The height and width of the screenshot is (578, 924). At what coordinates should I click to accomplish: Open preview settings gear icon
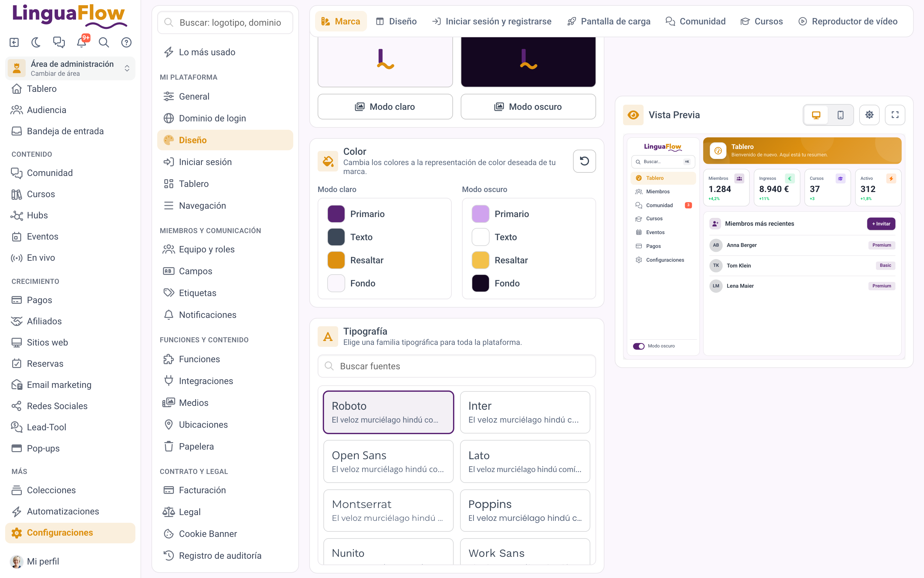click(869, 115)
